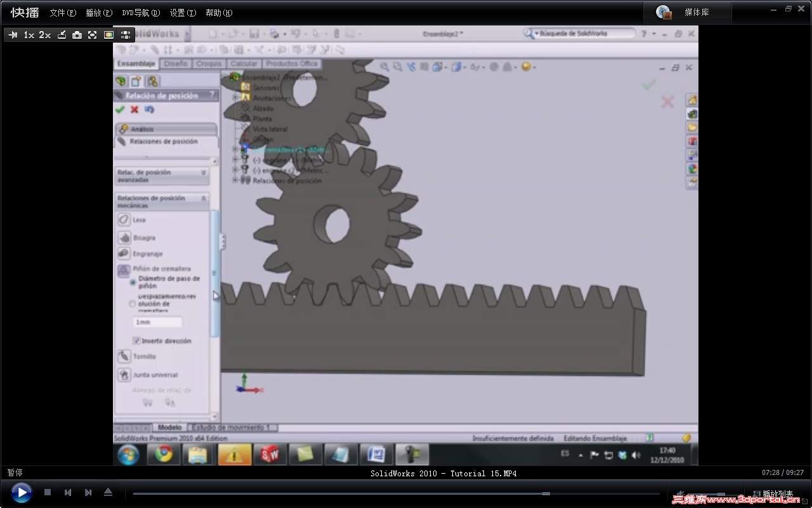The height and width of the screenshot is (508, 812).
Task: Open the 设置(T) menu
Action: pos(183,13)
